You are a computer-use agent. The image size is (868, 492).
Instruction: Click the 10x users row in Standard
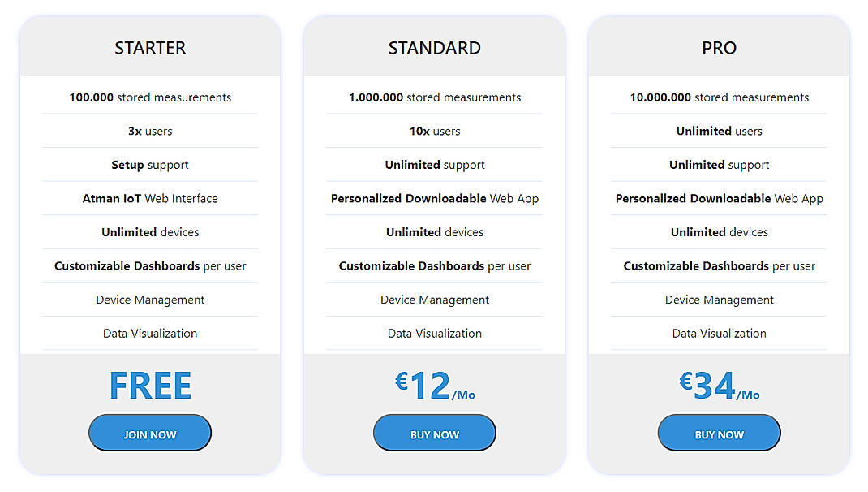coord(434,131)
